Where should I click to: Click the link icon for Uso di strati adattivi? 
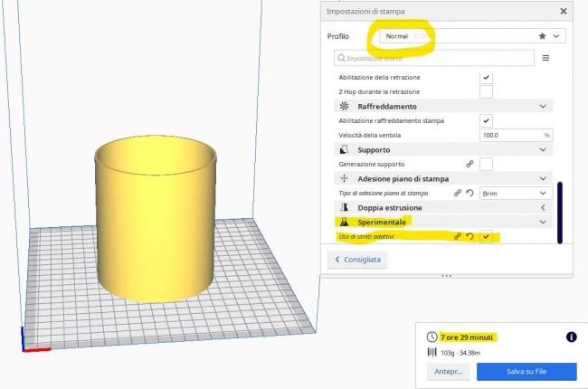(458, 236)
